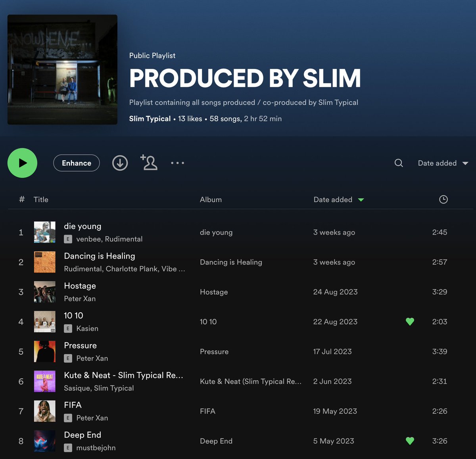Sort by duration using the clock icon
Viewport: 476px width, 459px height.
tap(443, 200)
